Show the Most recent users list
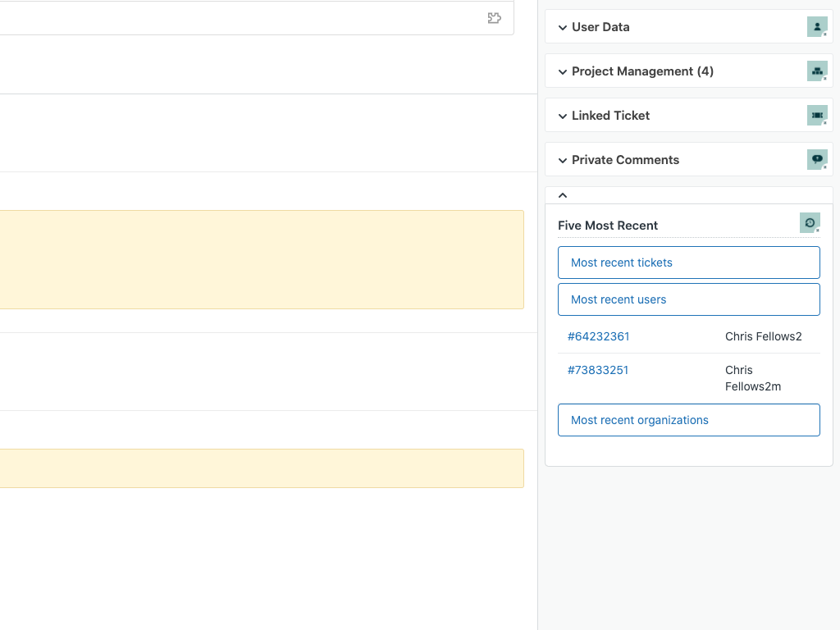 [x=688, y=299]
